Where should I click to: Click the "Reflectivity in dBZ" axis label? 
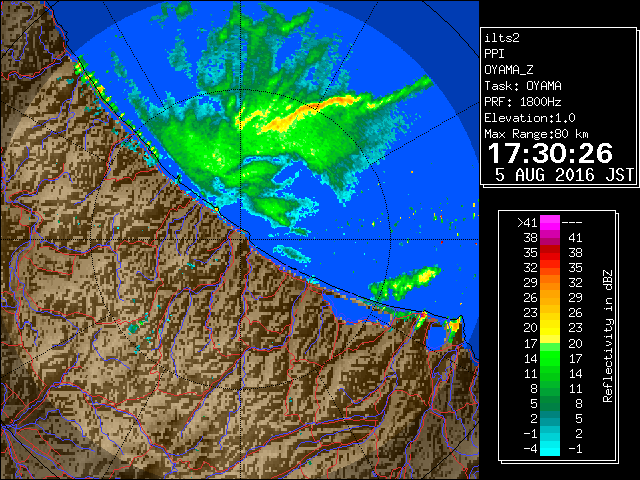tap(608, 336)
